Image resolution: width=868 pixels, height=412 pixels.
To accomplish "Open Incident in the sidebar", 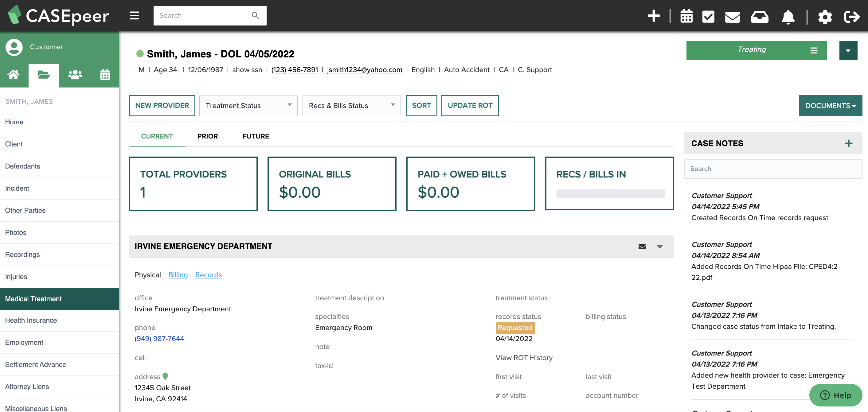I will [x=60, y=188].
